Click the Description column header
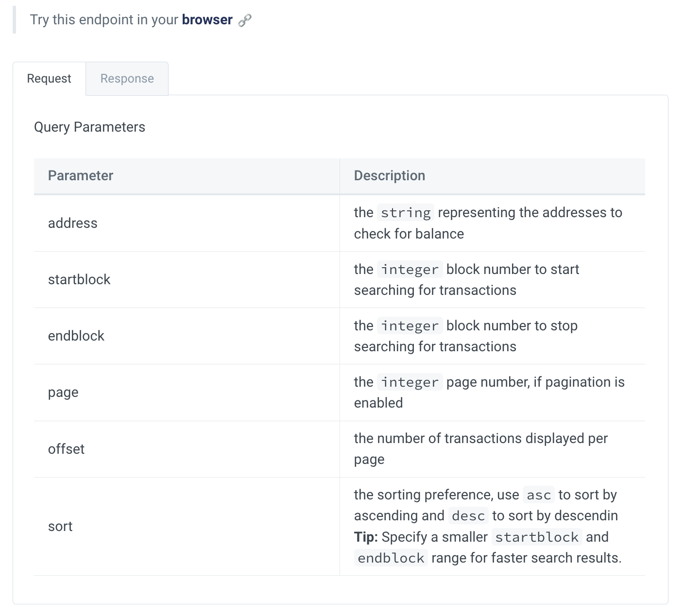Screen dimensions: 684x616 tap(389, 176)
